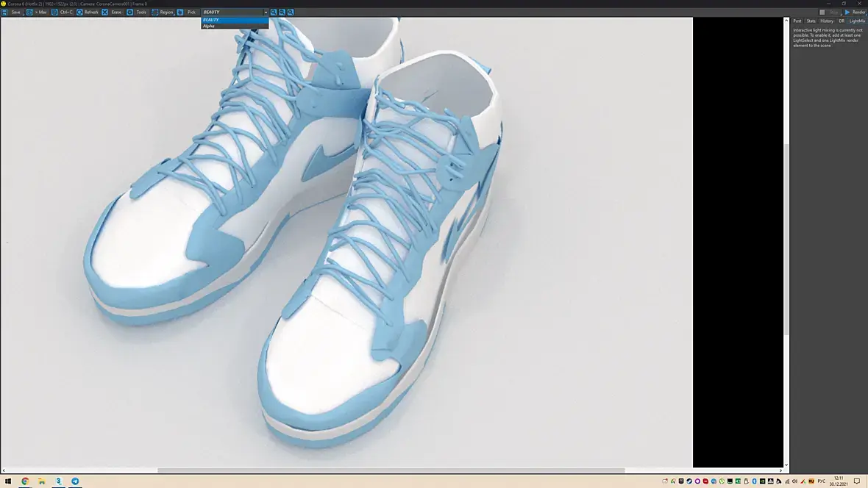Click the horizontal scrollbar thumb
This screenshot has height=488, width=868.
[x=391, y=471]
